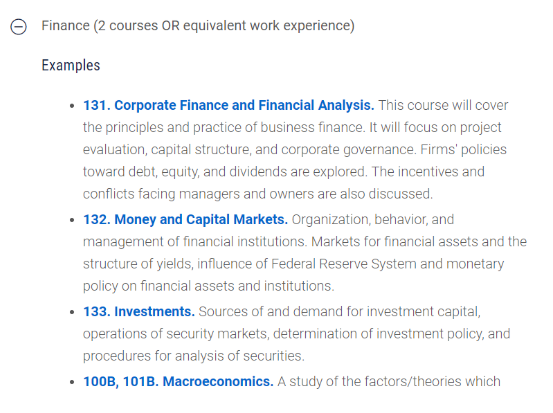The image size is (553, 413).
Task: Click the words "corporate governance" in the 131 description
Action: click(347, 150)
